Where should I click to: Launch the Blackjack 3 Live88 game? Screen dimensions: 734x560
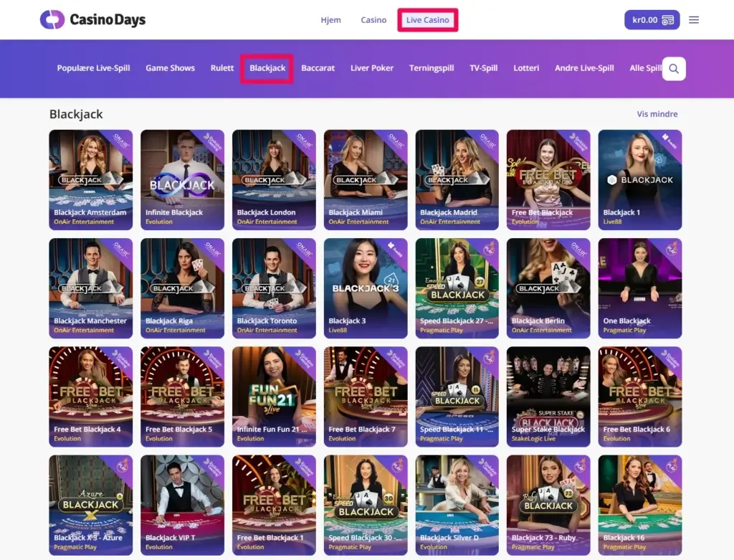tap(366, 288)
